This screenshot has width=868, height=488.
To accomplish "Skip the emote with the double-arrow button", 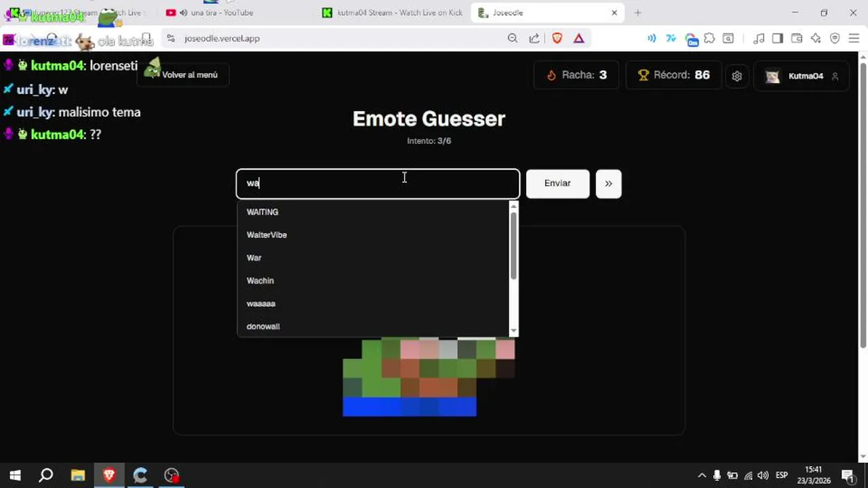I will click(x=608, y=184).
